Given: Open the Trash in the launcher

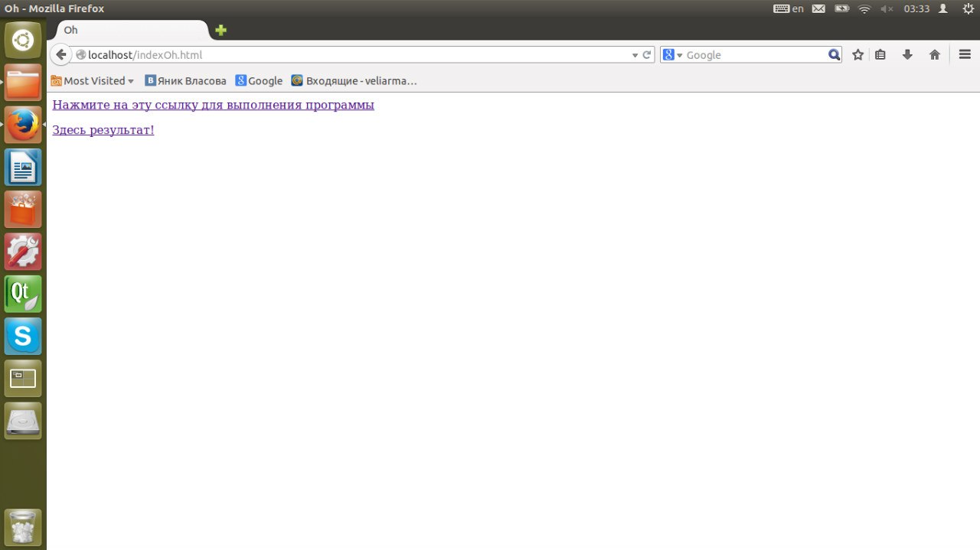Looking at the screenshot, I should point(23,527).
